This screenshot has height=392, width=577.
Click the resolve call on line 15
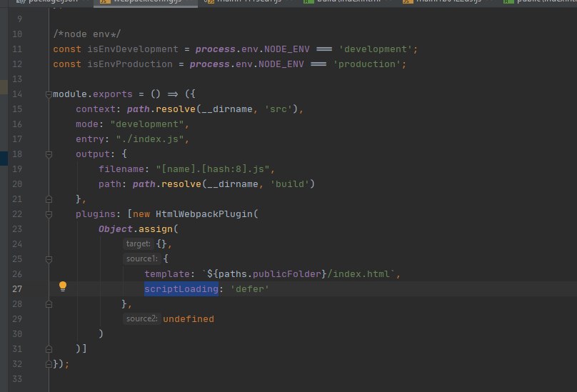tap(176, 109)
